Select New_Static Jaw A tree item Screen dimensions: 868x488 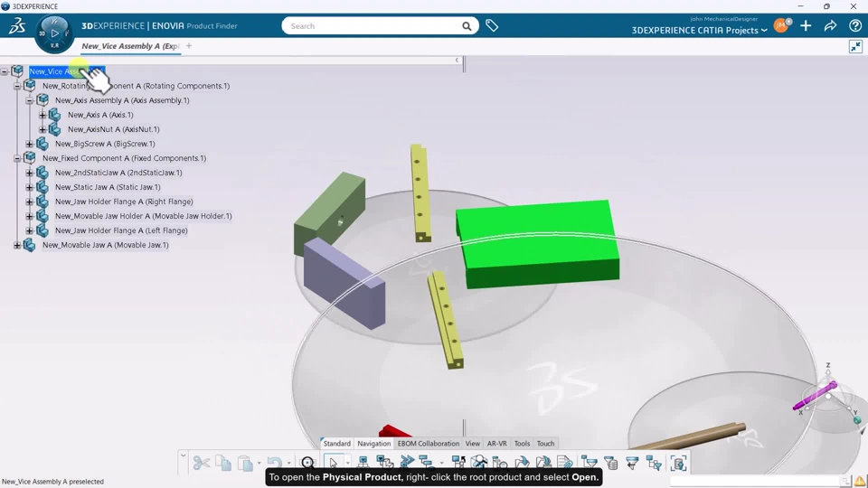pyautogui.click(x=108, y=187)
